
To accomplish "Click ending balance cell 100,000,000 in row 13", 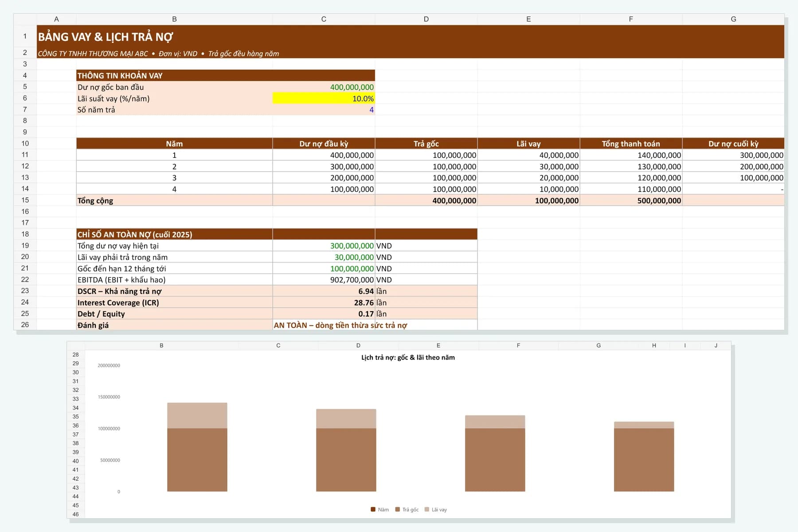I will click(x=733, y=178).
